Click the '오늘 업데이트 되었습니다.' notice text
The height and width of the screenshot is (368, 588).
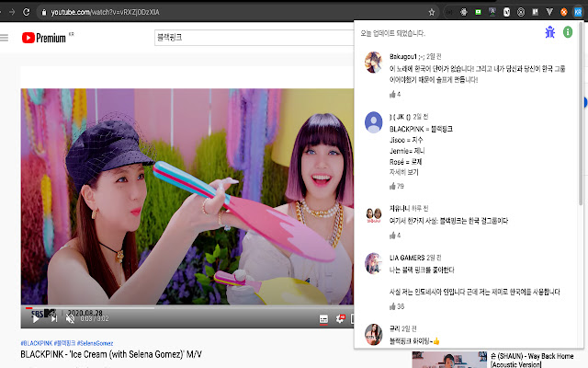click(x=393, y=33)
